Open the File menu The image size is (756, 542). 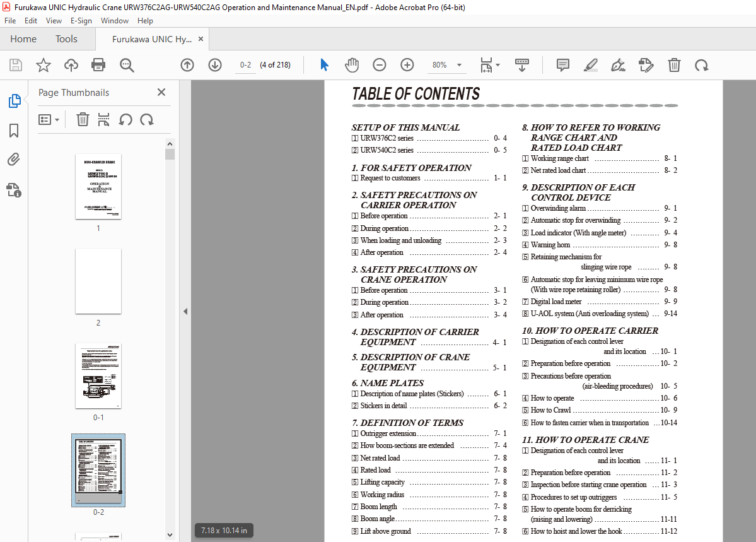10,21
